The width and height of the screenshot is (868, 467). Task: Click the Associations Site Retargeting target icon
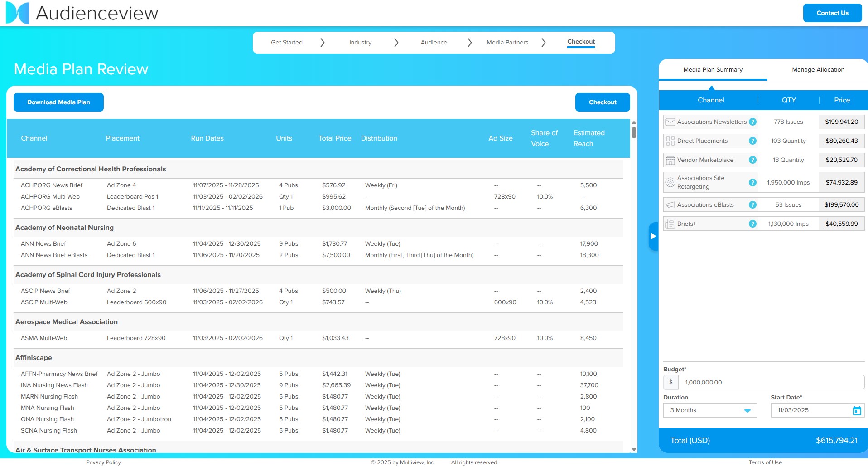pos(670,182)
